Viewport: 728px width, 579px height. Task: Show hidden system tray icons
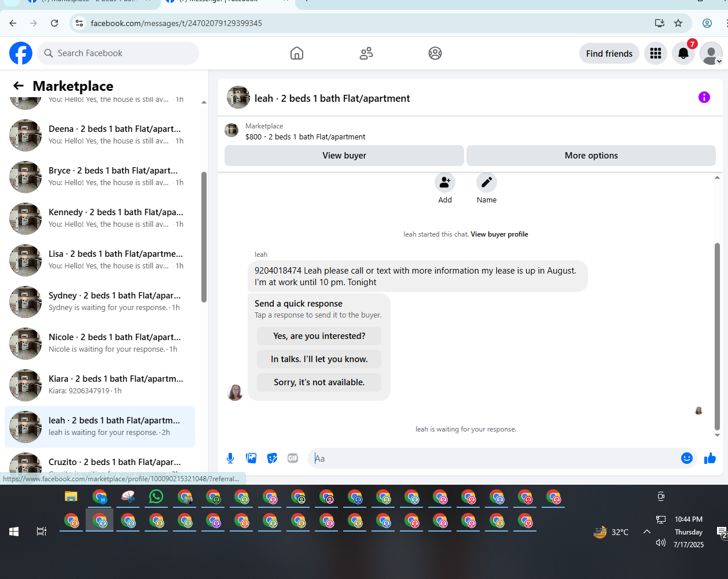[647, 532]
